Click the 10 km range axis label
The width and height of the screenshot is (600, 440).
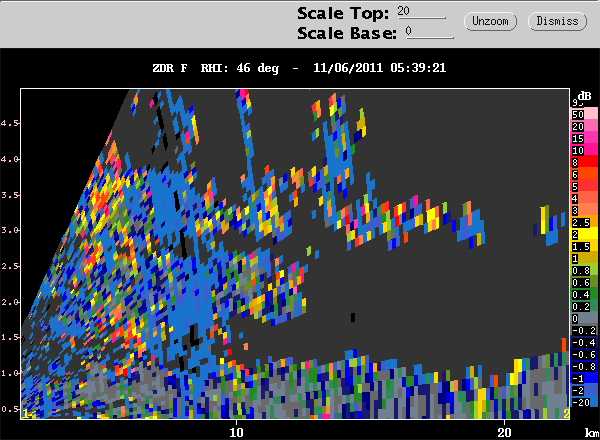236,432
